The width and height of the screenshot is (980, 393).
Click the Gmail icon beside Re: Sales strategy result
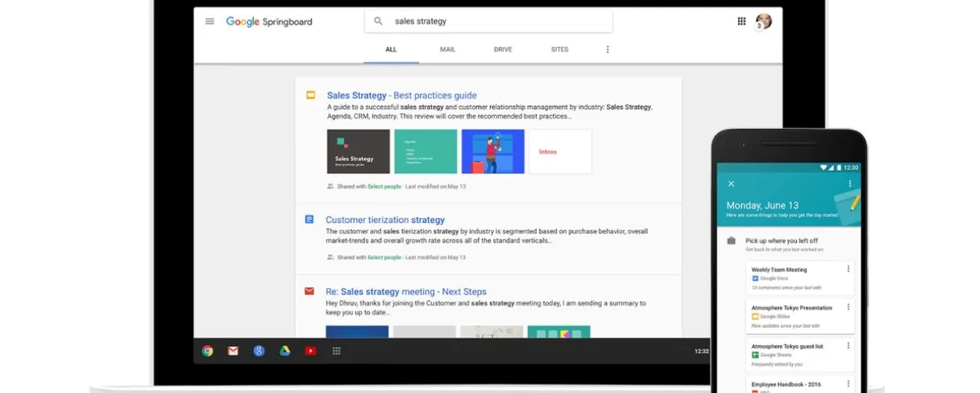(309, 291)
